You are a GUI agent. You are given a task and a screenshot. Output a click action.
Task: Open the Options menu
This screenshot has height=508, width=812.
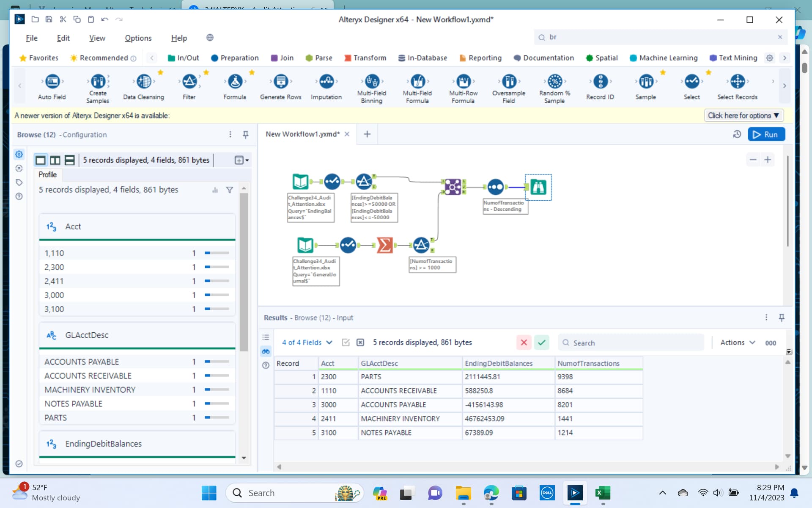pyautogui.click(x=138, y=38)
